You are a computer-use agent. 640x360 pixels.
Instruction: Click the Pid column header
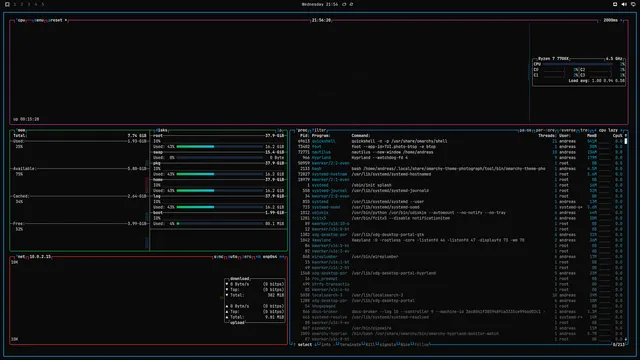(304, 136)
